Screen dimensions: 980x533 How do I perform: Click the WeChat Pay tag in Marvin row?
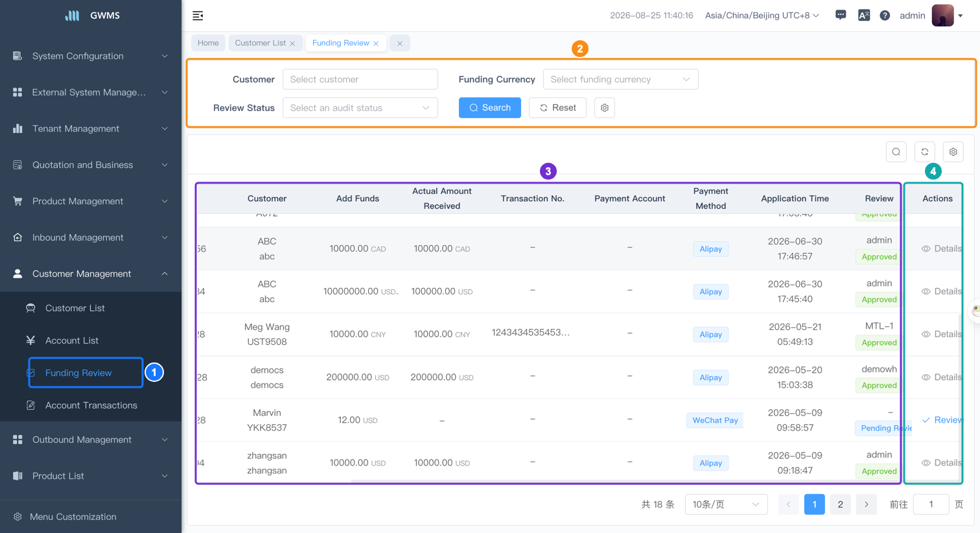coord(715,420)
